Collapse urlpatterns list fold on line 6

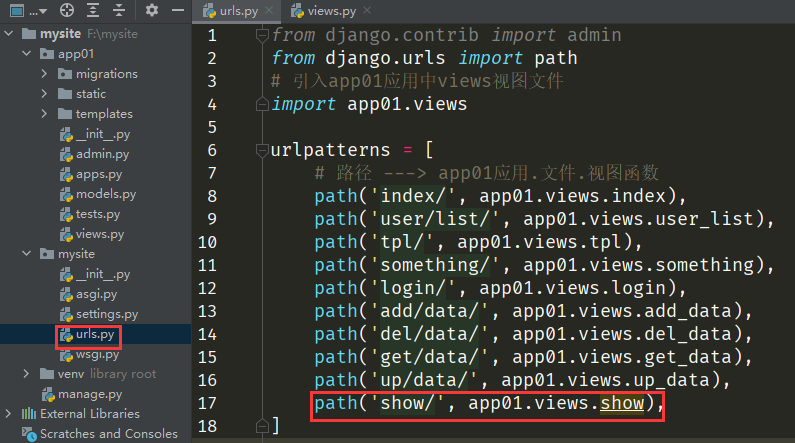(262, 150)
